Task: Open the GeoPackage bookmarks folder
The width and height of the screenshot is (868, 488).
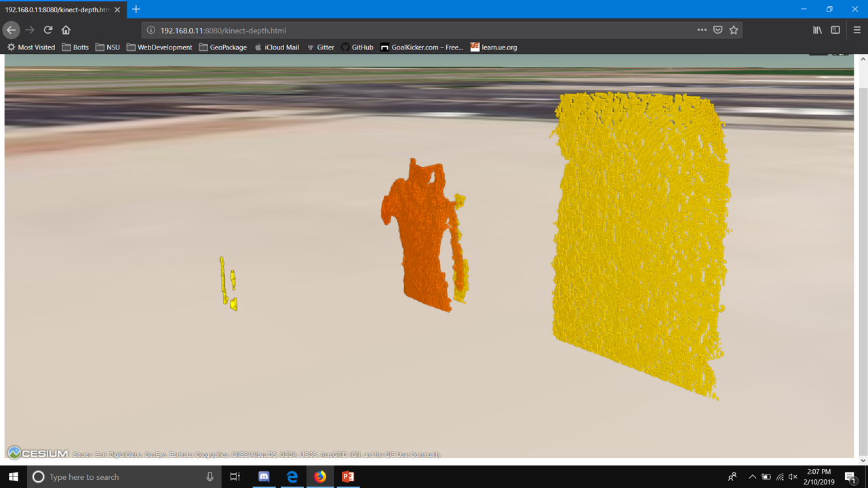Action: click(x=223, y=47)
